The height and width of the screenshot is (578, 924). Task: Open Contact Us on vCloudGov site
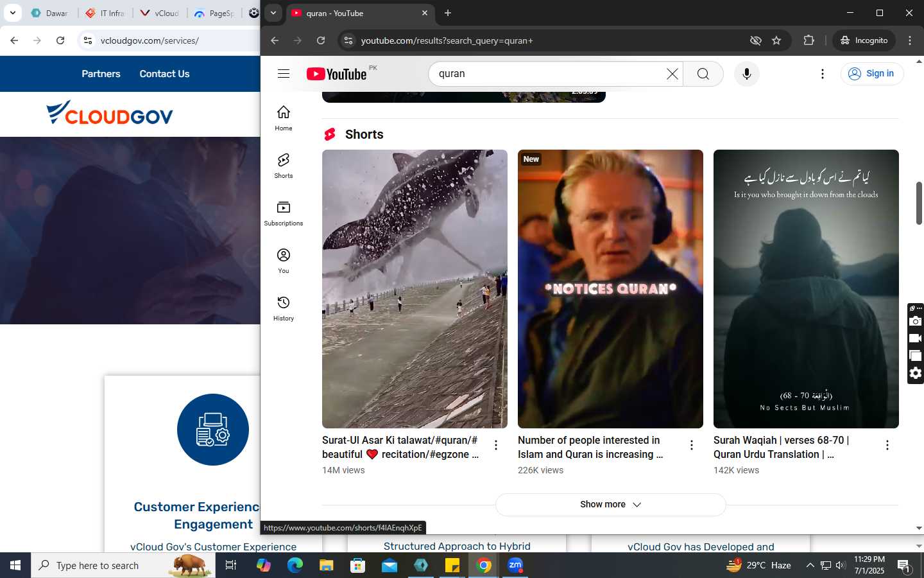164,74
